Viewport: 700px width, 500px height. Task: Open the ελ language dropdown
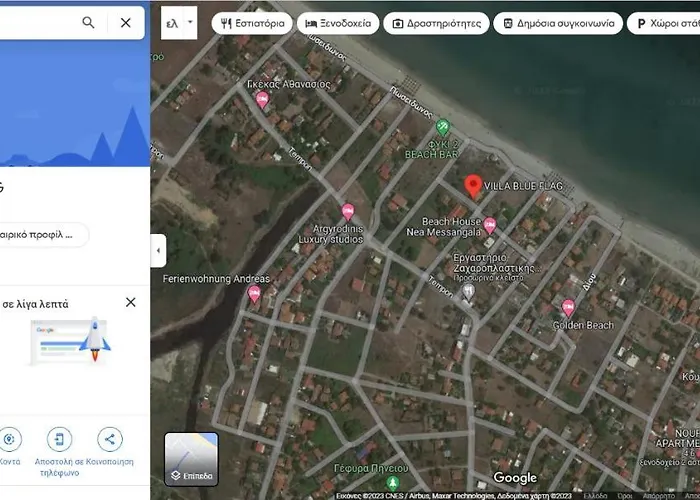point(180,22)
